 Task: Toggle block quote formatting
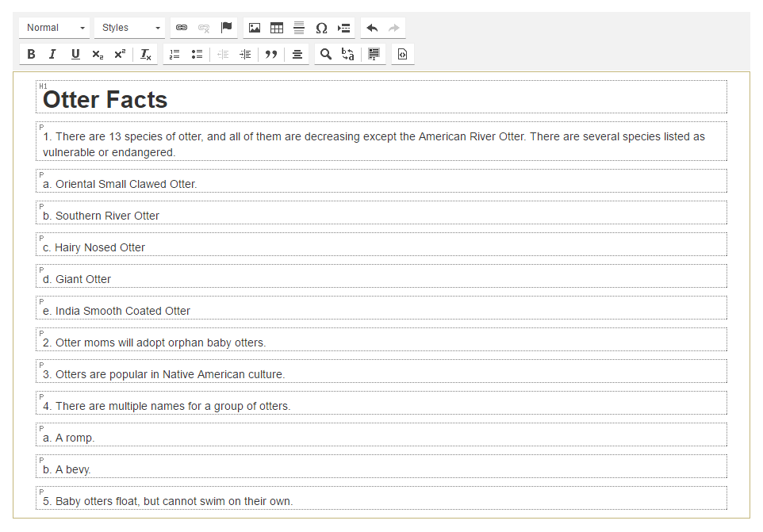[x=271, y=54]
